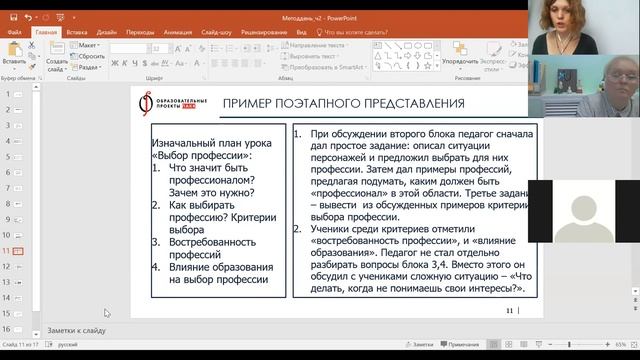Click 'Что вы хотите сделать?' search box
The height and width of the screenshot is (360, 640).
pos(352,32)
